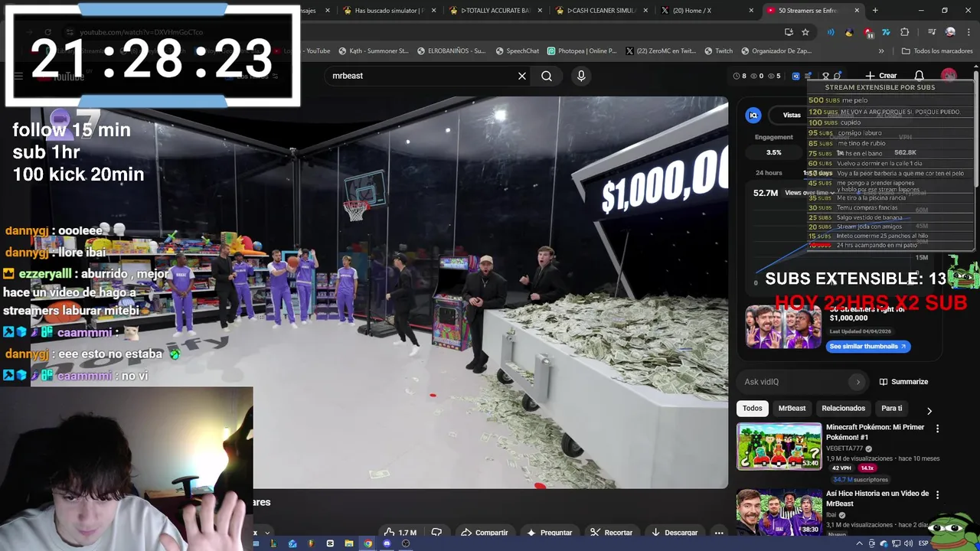Open Todos los marcadores folder
Screen dimensions: 980x551
pos(937,51)
